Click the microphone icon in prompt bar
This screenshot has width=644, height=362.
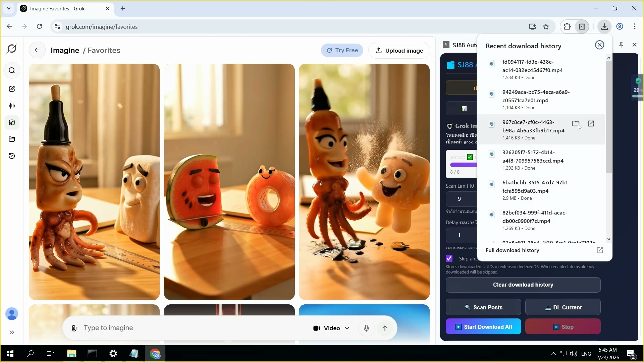366,328
